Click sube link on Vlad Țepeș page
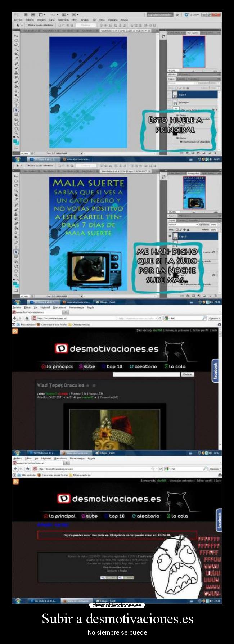The width and height of the screenshot is (234, 644). tap(87, 366)
